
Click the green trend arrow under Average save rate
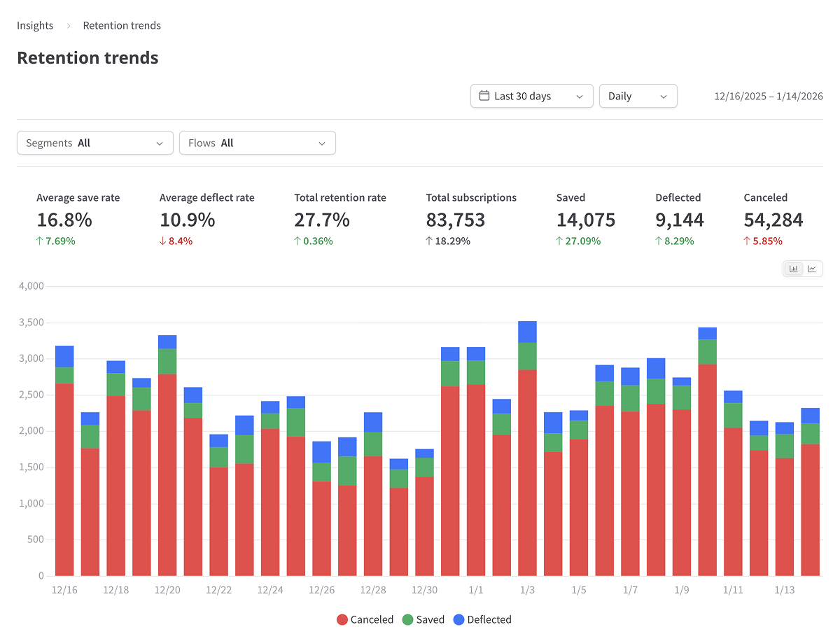[40, 241]
